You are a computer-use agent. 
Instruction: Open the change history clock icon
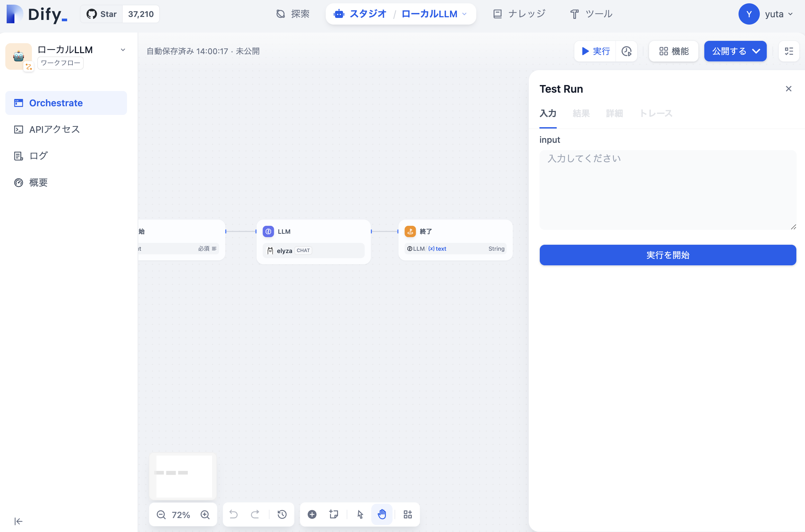(282, 514)
